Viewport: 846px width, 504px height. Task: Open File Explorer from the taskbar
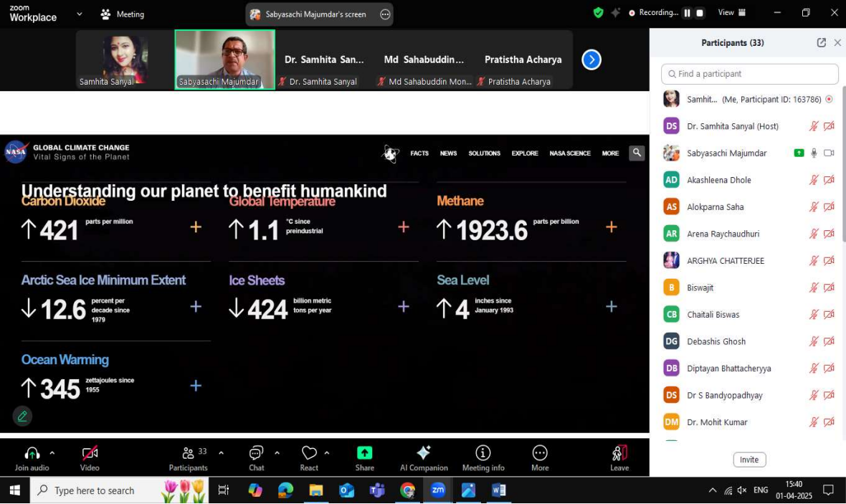[x=315, y=490]
